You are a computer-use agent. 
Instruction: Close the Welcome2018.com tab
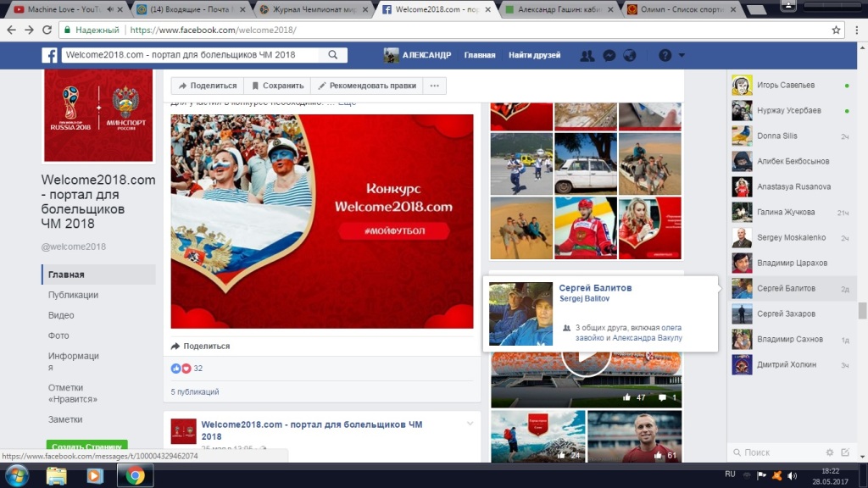pos(487,9)
